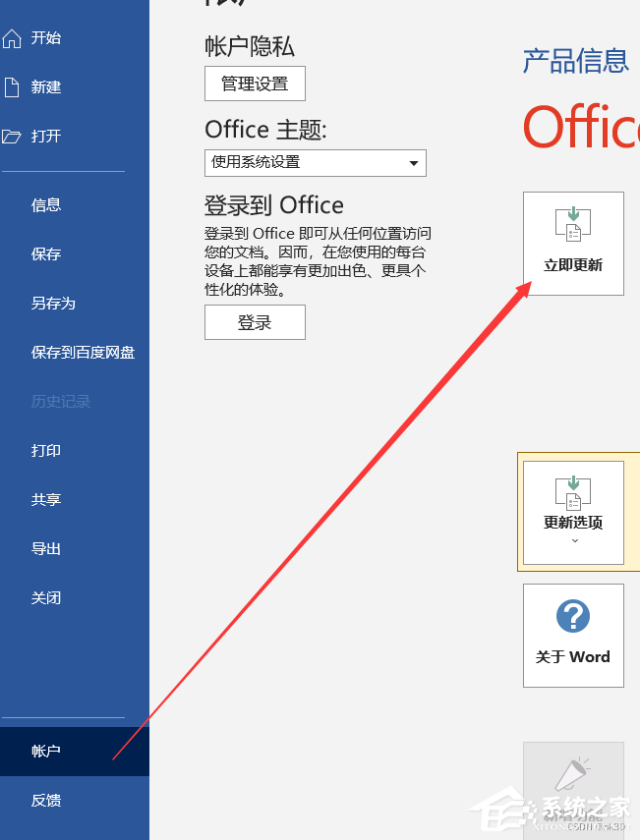Click the 开始 label in the sidebar
Image resolution: width=640 pixels, height=840 pixels.
[x=46, y=38]
